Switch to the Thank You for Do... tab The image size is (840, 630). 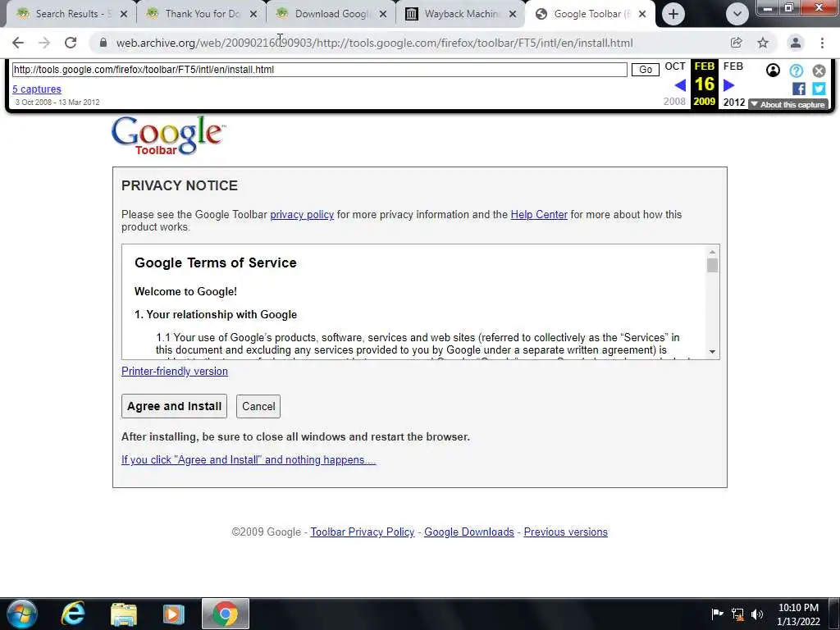click(x=202, y=14)
